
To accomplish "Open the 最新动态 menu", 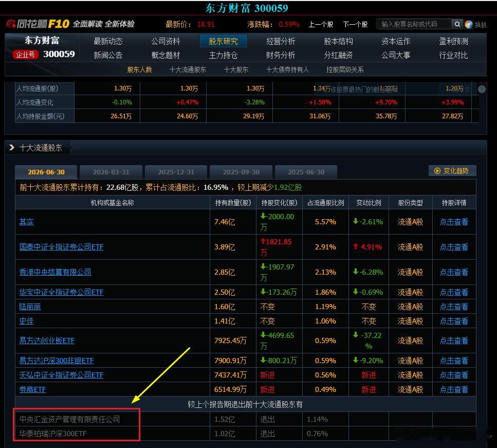I will pyautogui.click(x=108, y=41).
